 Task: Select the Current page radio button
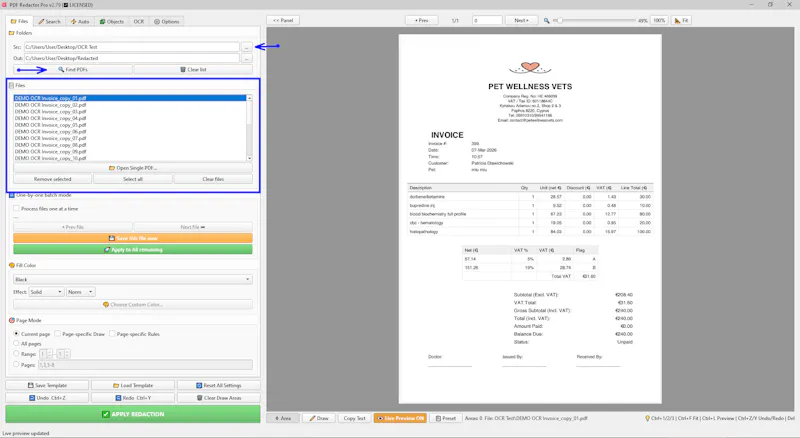pyautogui.click(x=16, y=333)
